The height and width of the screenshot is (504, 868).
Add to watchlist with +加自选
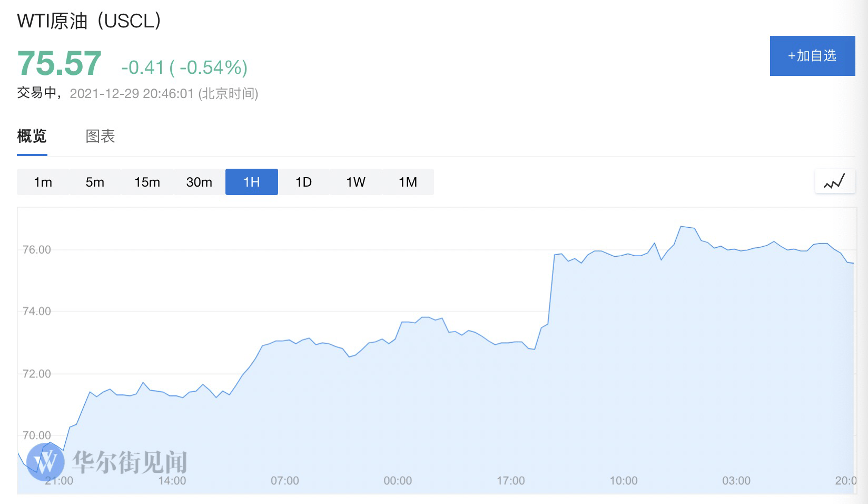coord(813,56)
